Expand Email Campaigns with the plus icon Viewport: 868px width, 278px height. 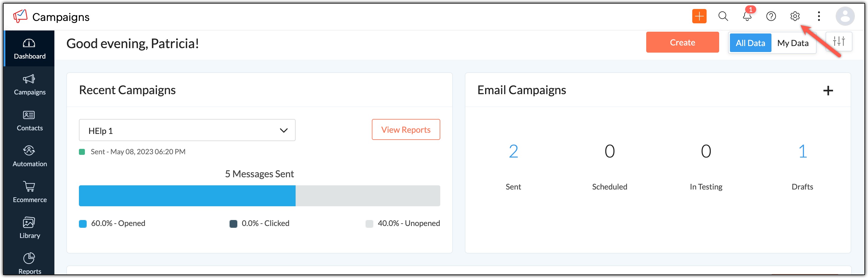828,90
